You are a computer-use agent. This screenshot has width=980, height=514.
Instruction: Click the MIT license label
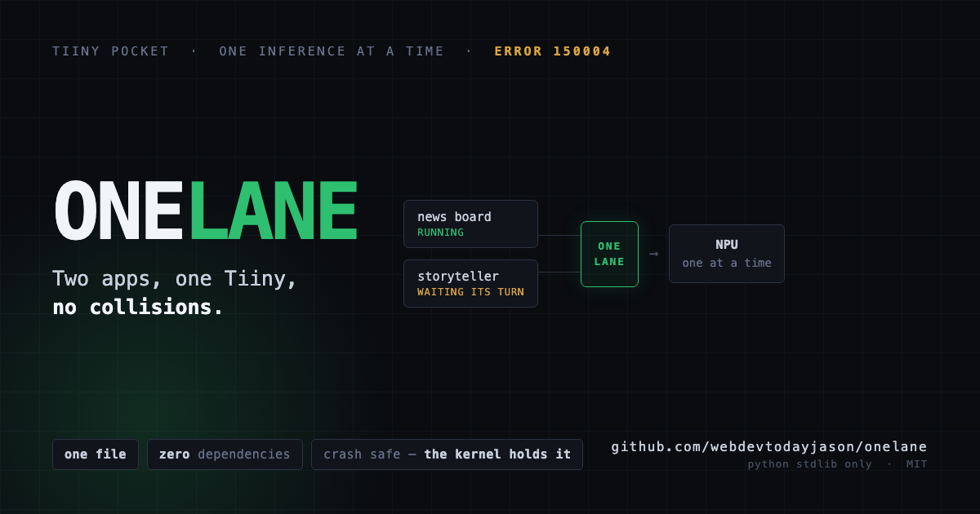tap(916, 464)
